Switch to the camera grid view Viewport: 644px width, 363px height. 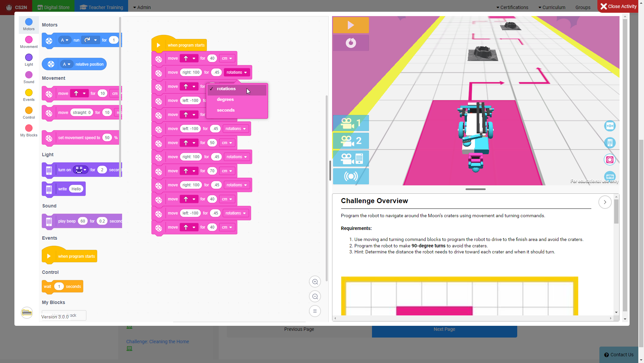pos(351,159)
